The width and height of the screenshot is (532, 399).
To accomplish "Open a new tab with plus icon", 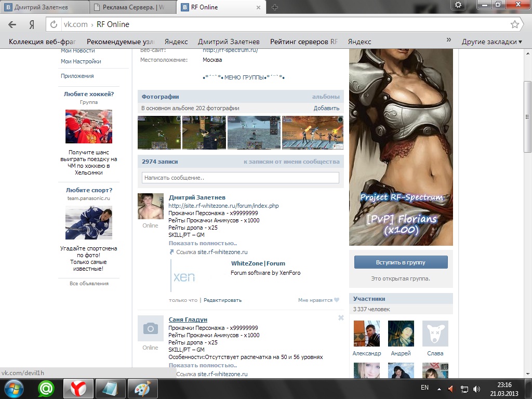I will [x=275, y=7].
